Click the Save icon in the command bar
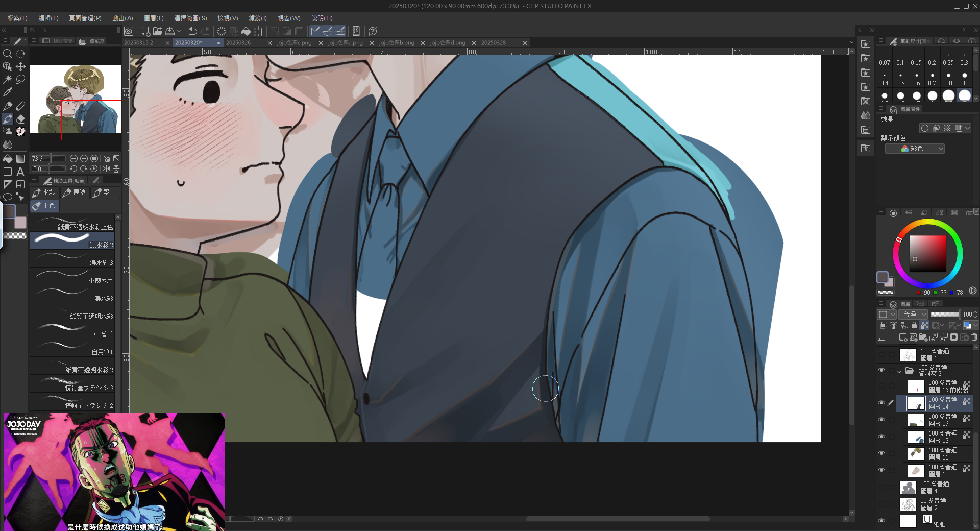This screenshot has width=980, height=531. click(x=169, y=31)
